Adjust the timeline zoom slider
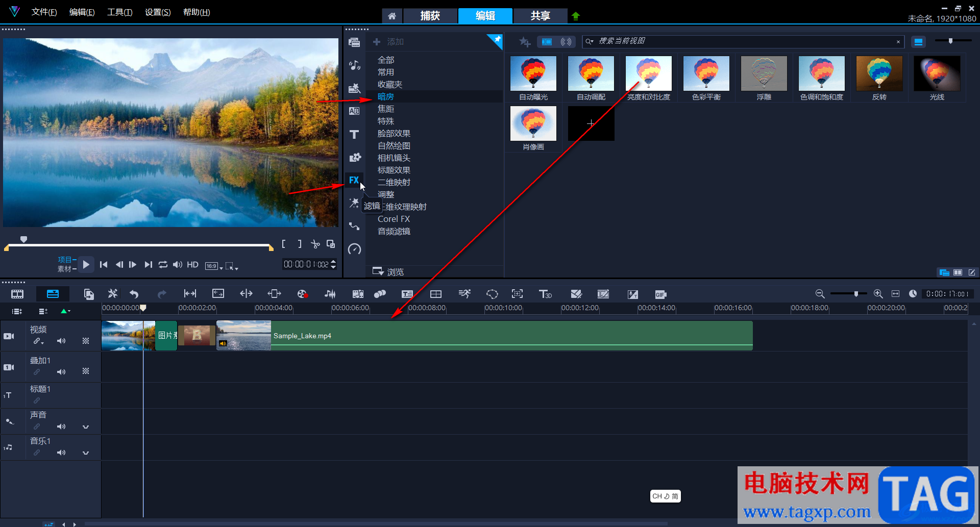The width and height of the screenshot is (980, 527). (x=856, y=294)
